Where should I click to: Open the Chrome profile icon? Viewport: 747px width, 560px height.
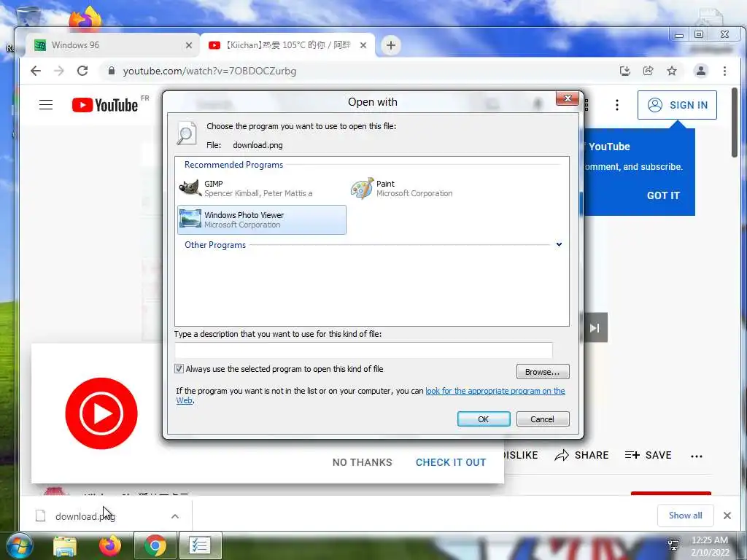coord(701,71)
